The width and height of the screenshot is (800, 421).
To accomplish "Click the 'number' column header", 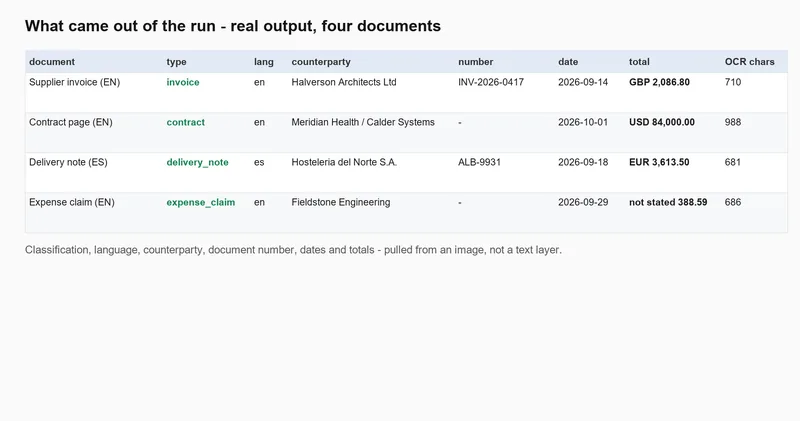I will 476,62.
